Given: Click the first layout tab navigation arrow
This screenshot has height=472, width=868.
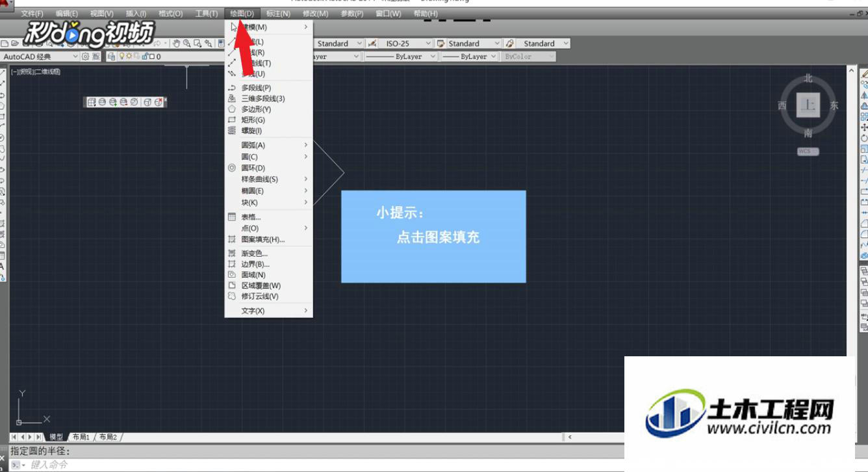Looking at the screenshot, I should click(x=14, y=437).
